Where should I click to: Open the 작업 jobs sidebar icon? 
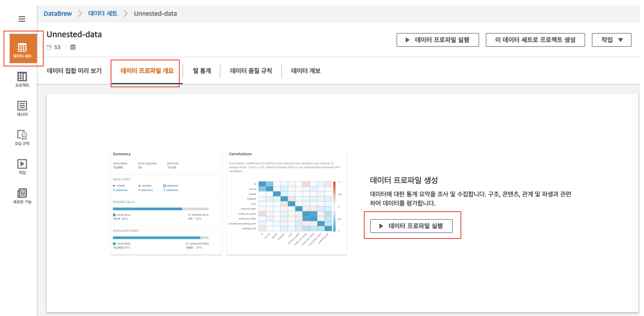click(22, 167)
